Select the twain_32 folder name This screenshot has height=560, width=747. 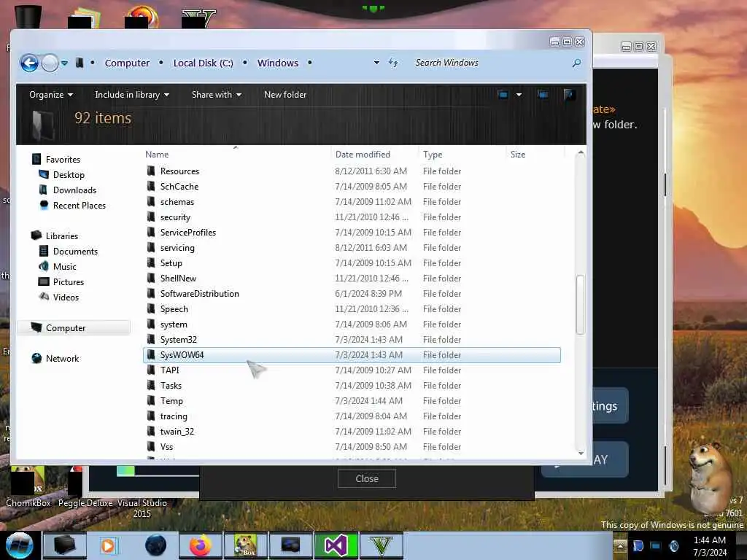[177, 432]
